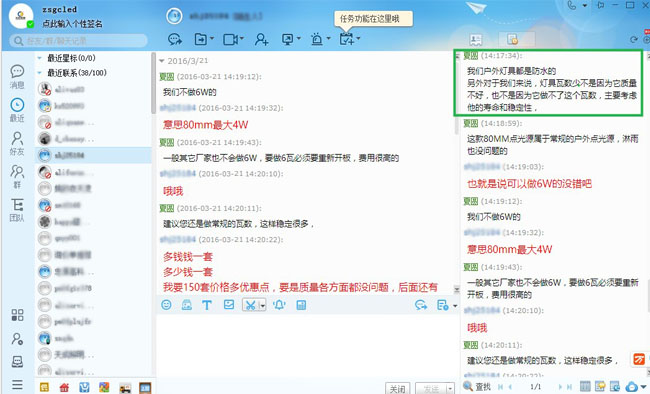
Task: Open the main hamburger menu at bottom-left
Action: (17, 384)
